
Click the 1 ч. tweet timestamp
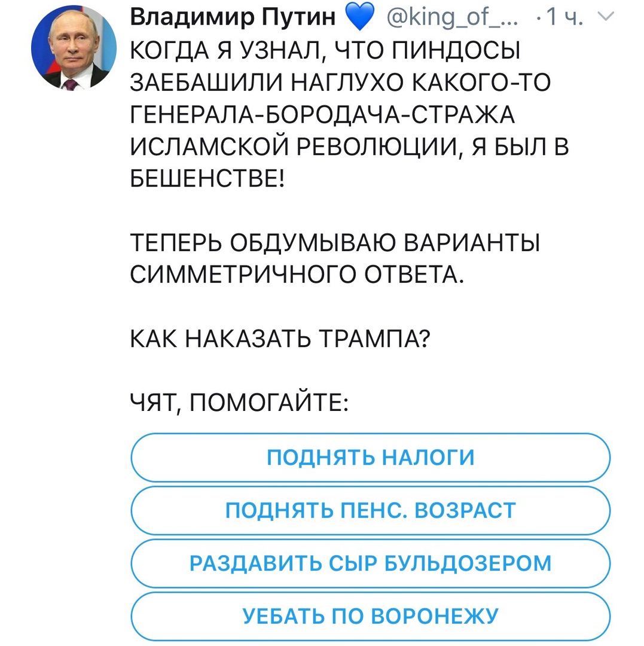[565, 17]
